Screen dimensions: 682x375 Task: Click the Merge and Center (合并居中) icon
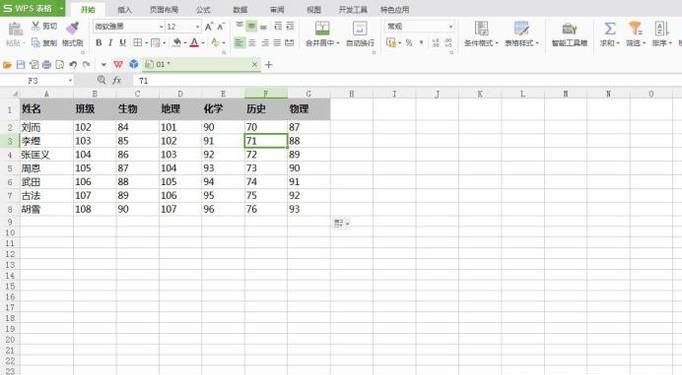[x=322, y=28]
